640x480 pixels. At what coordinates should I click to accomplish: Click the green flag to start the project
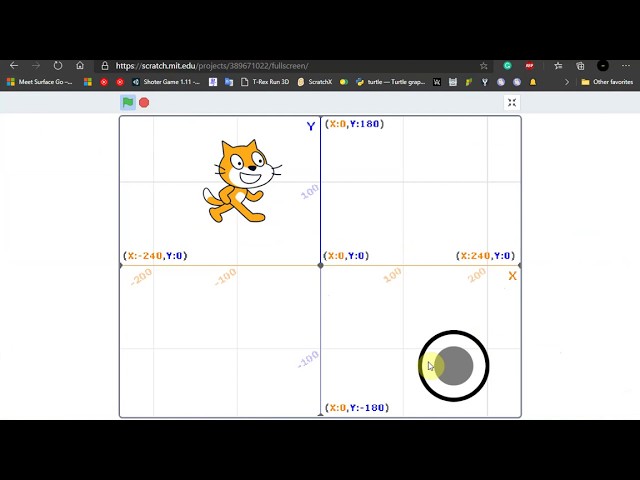[x=128, y=102]
